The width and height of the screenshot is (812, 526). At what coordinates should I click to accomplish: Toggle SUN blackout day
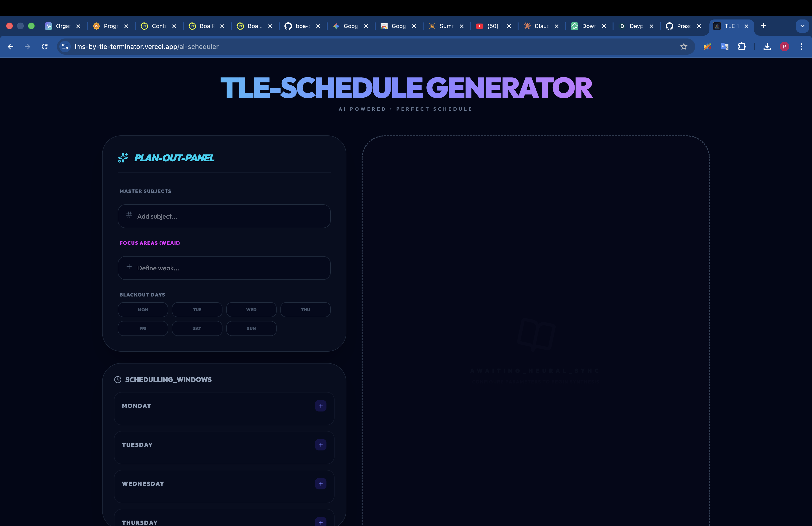251,328
